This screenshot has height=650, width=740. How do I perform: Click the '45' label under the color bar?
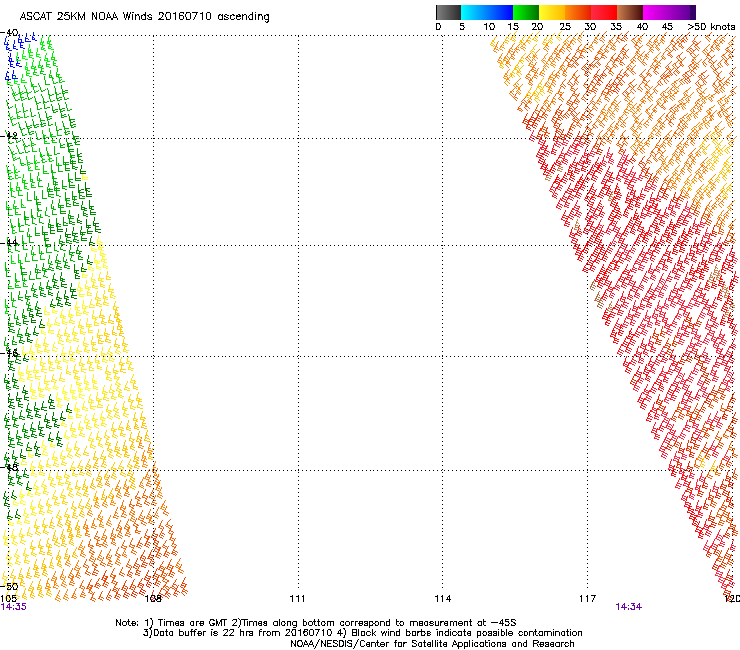pos(667,27)
